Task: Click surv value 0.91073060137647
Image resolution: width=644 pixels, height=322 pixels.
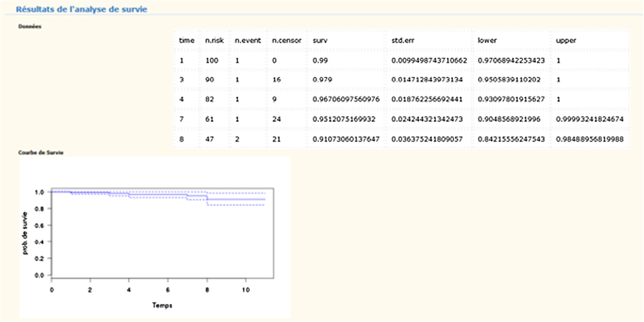Action: pyautogui.click(x=346, y=138)
